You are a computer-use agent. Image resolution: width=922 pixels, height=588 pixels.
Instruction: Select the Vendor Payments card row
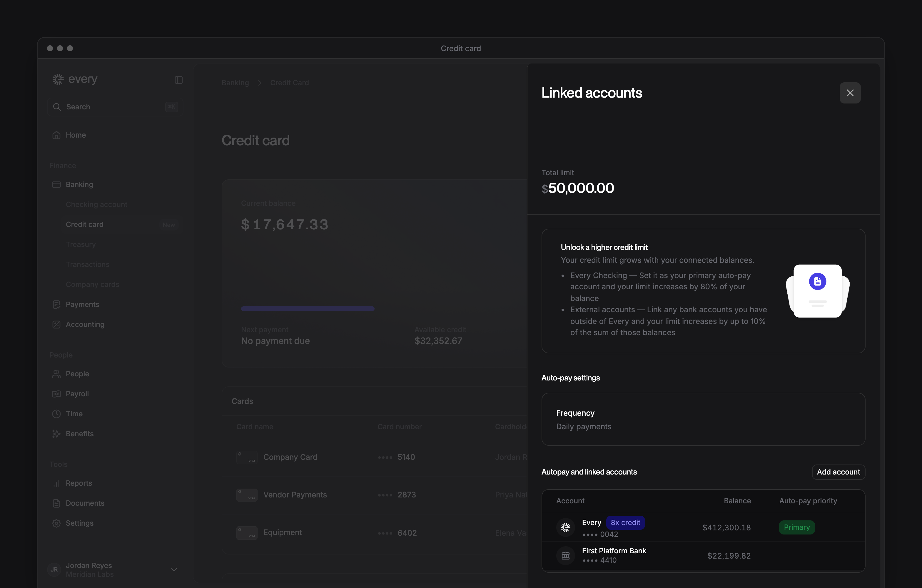tap(375, 495)
